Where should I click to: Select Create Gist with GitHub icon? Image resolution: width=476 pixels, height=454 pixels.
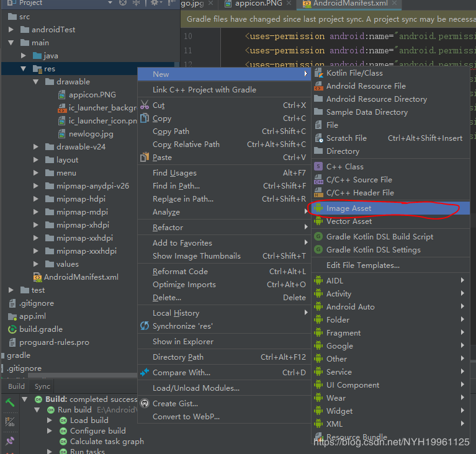(175, 403)
